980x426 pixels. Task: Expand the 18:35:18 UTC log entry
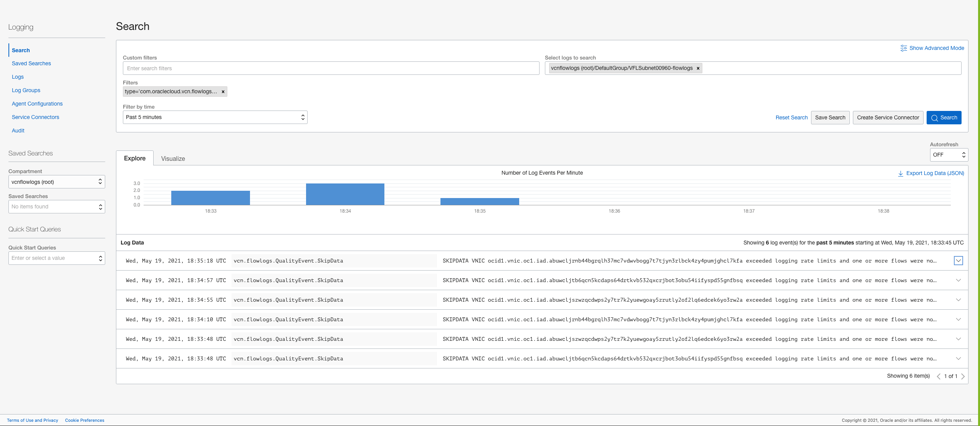coord(958,261)
